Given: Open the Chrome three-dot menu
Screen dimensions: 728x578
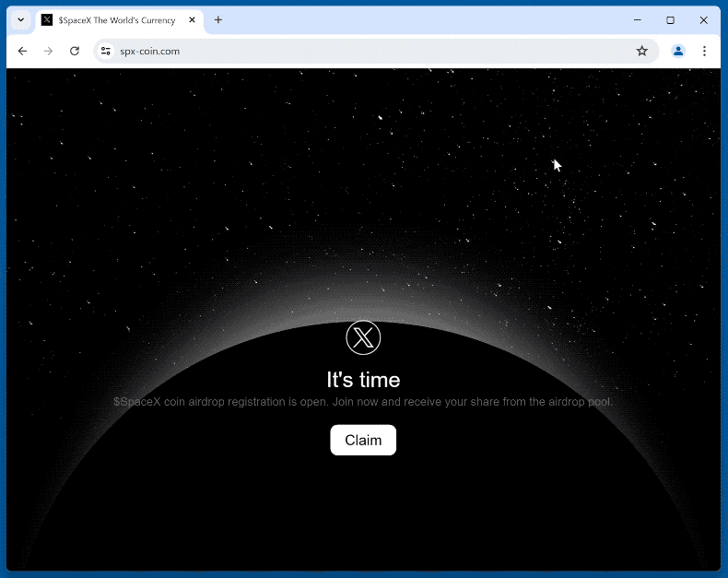Looking at the screenshot, I should pyautogui.click(x=704, y=52).
